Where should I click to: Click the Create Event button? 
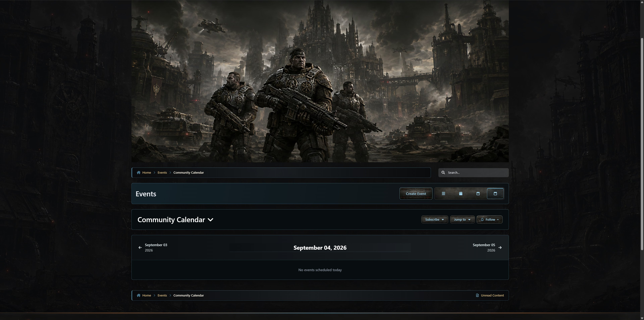click(x=416, y=194)
